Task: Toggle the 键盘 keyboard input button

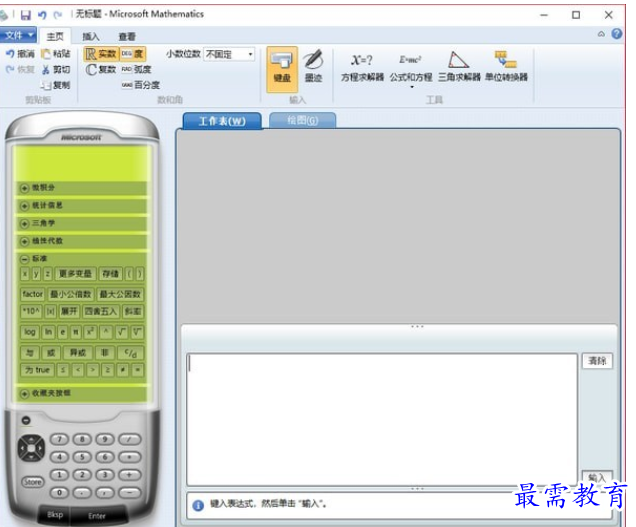Action: pyautogui.click(x=282, y=68)
